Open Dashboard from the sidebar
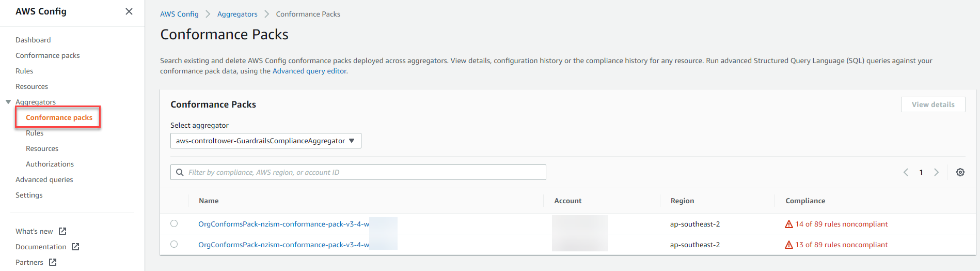The height and width of the screenshot is (271, 980). coord(33,40)
